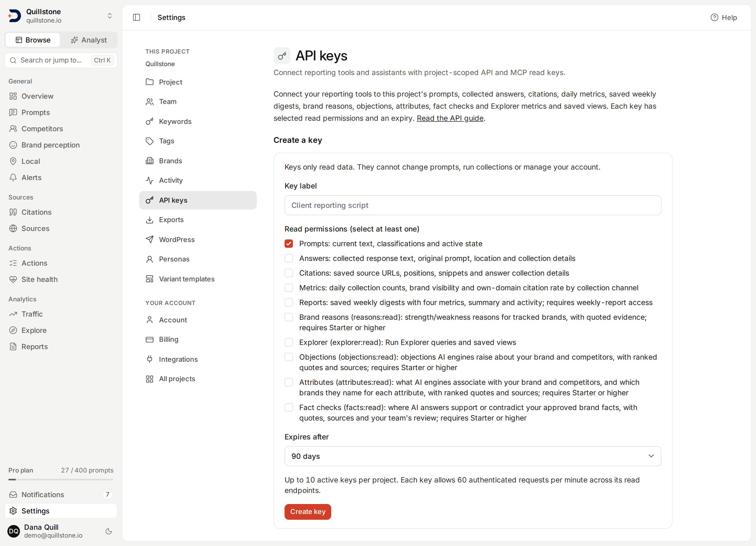Enable the Answers read permission
The height and width of the screenshot is (546, 756).
coord(289,258)
